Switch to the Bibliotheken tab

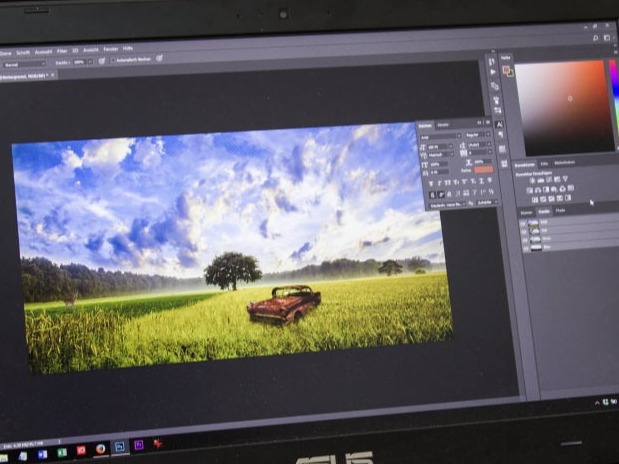click(x=565, y=162)
